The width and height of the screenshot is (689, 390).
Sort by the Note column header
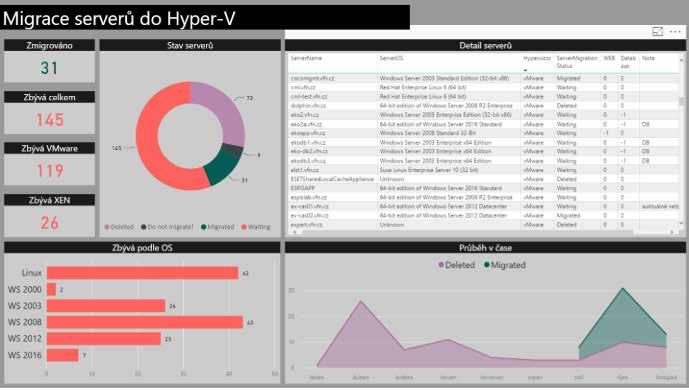tap(648, 58)
